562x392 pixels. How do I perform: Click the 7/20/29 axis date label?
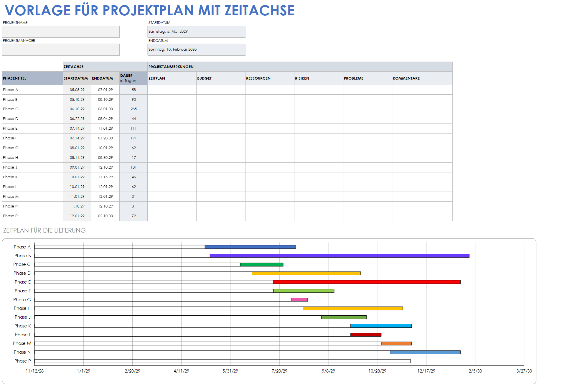coord(279,371)
